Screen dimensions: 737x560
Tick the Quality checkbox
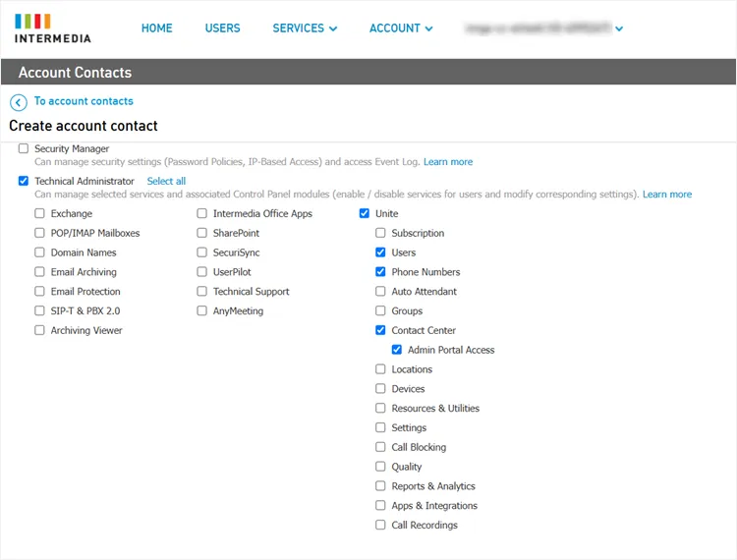point(380,467)
